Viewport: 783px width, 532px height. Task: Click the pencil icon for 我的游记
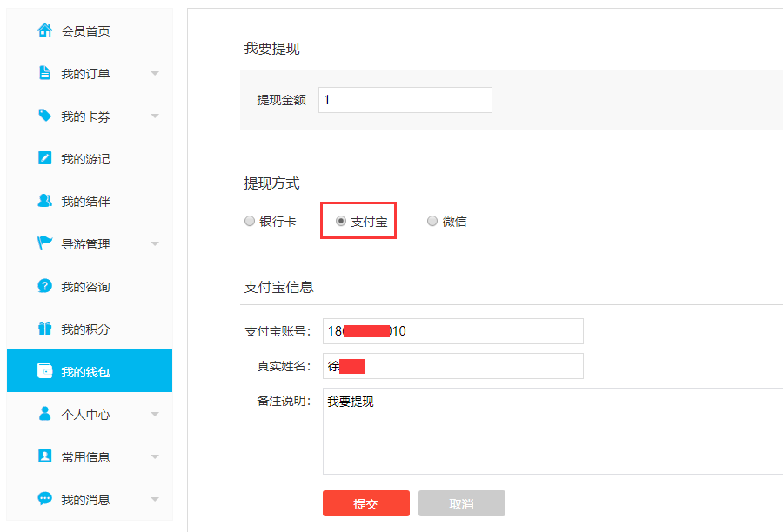pos(44,158)
